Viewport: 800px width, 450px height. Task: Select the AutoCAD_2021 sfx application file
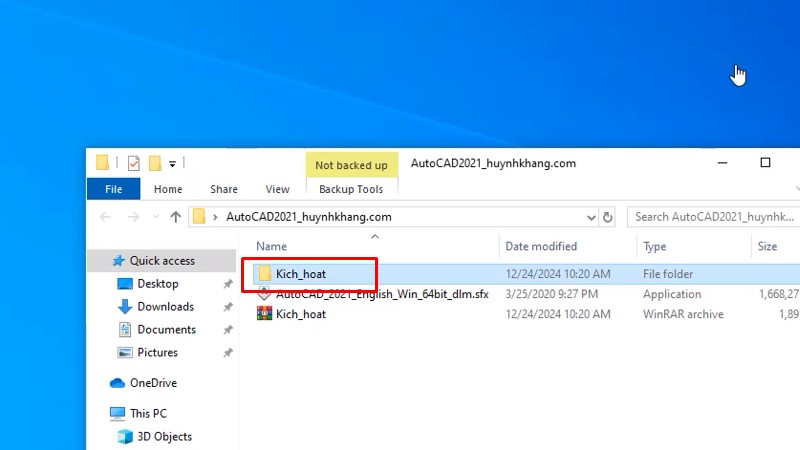381,294
